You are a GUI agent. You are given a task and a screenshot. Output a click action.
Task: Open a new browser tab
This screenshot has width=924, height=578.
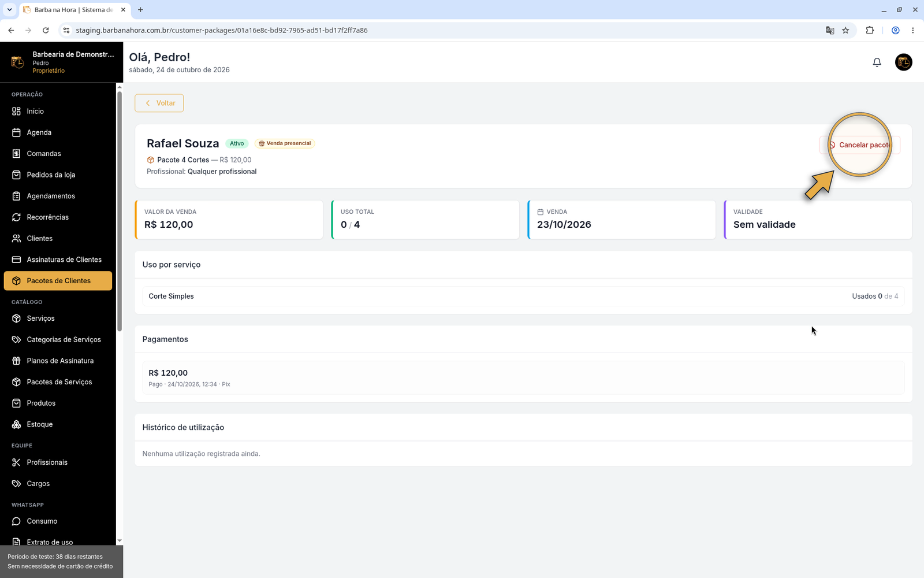(x=140, y=10)
